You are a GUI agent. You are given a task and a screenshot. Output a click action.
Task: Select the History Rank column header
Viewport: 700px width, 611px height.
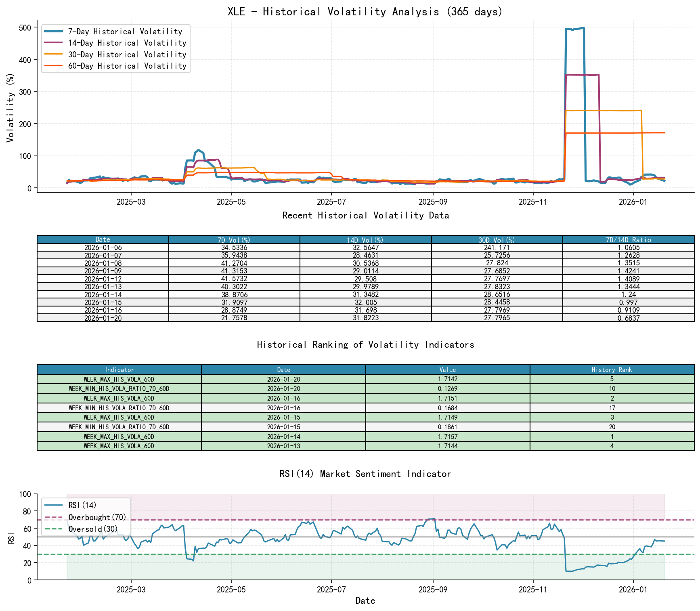click(x=612, y=370)
